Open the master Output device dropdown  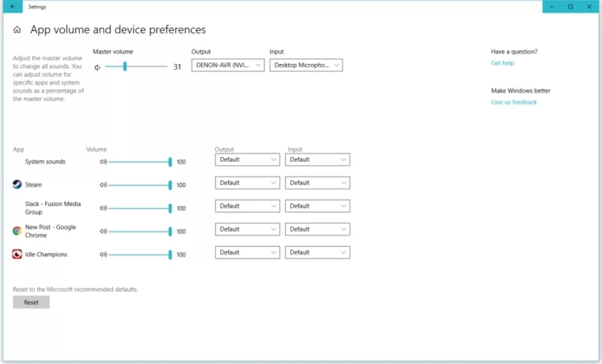(228, 65)
